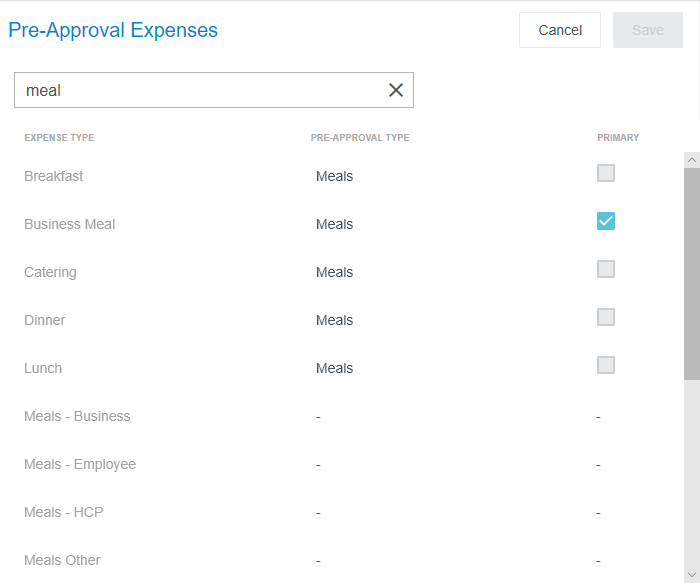Focus the search field containing meal
Viewport: 700px width, 583px height.
tap(201, 90)
